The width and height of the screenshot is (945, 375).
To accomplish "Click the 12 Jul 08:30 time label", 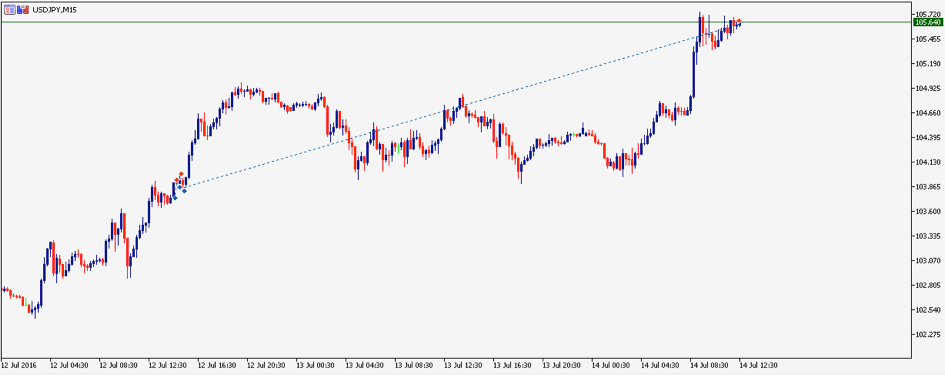I will [119, 365].
